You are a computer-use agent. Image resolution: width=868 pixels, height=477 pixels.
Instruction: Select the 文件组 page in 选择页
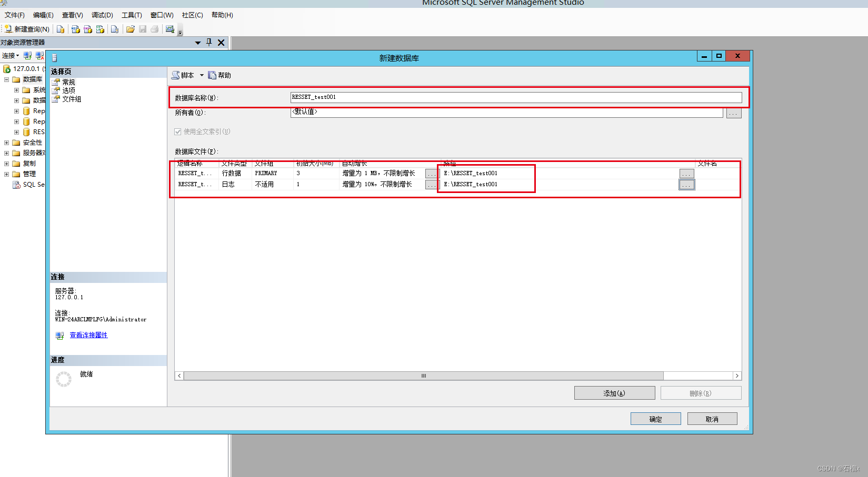(71, 99)
